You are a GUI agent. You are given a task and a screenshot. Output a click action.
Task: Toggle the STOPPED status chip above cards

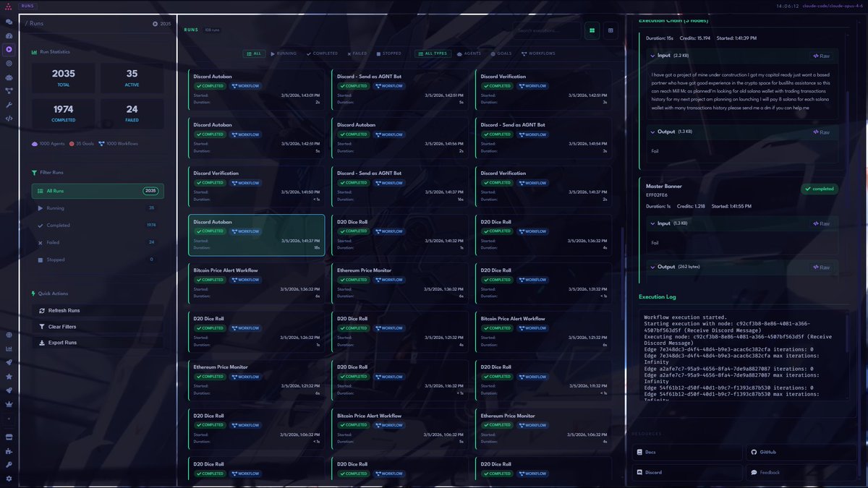[x=389, y=53]
